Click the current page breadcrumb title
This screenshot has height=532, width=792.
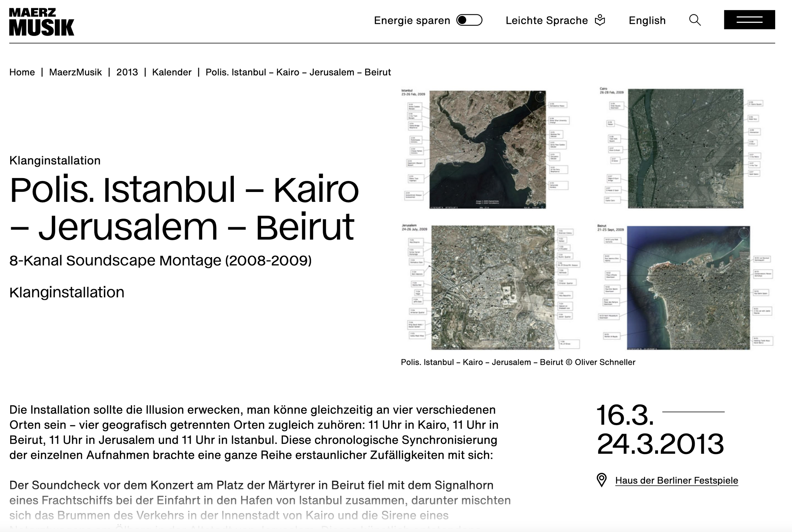298,72
